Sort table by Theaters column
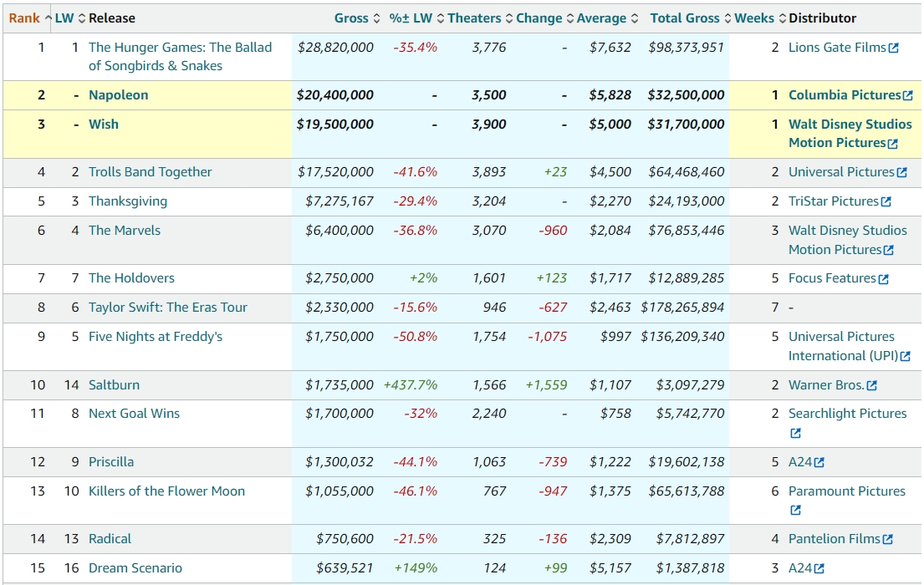The height and width of the screenshot is (585, 924). tap(480, 18)
